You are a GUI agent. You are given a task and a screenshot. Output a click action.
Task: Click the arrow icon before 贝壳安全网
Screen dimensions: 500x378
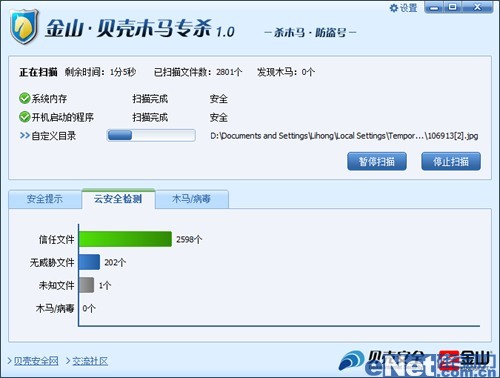10,361
